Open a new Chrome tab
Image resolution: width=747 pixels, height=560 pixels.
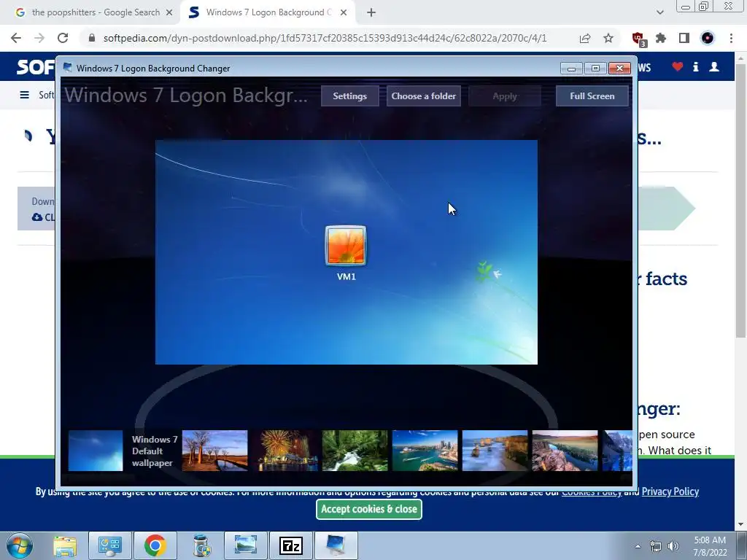click(371, 13)
